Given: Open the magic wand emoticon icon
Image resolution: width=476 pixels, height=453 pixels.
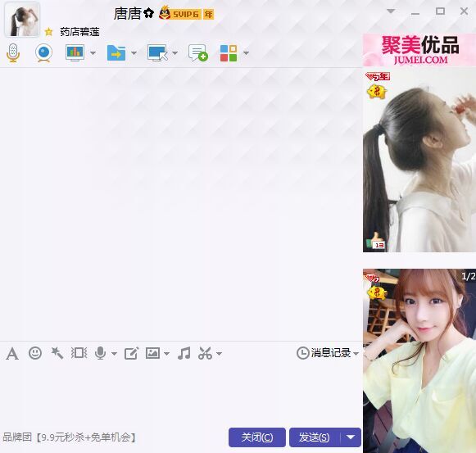Looking at the screenshot, I should pyautogui.click(x=57, y=353).
